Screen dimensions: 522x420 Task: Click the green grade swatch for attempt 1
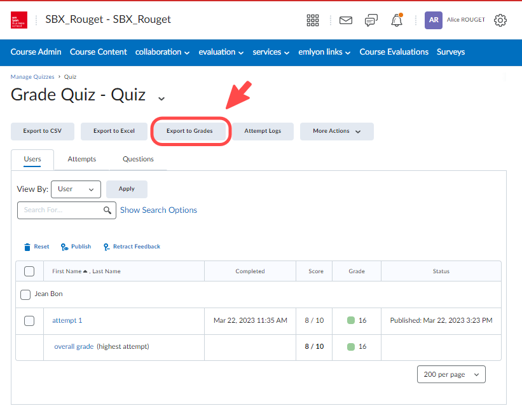[351, 320]
